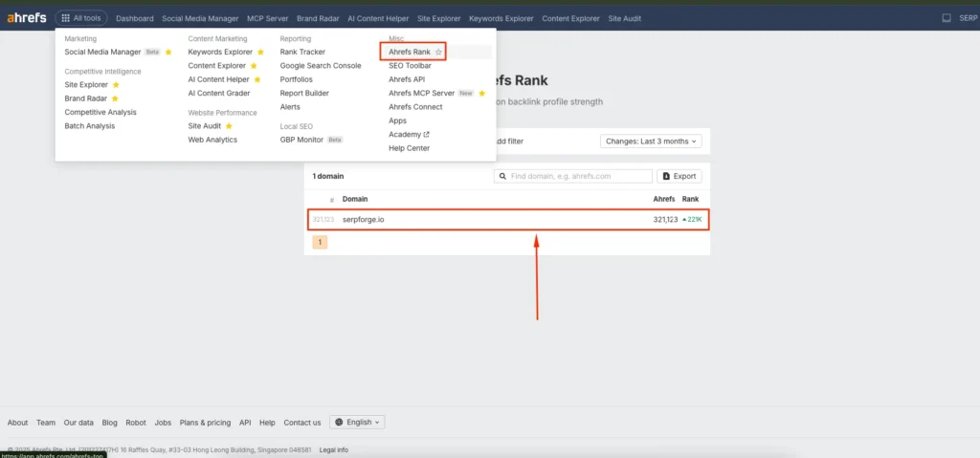
Task: Click page 1 pagination button
Action: click(x=320, y=242)
